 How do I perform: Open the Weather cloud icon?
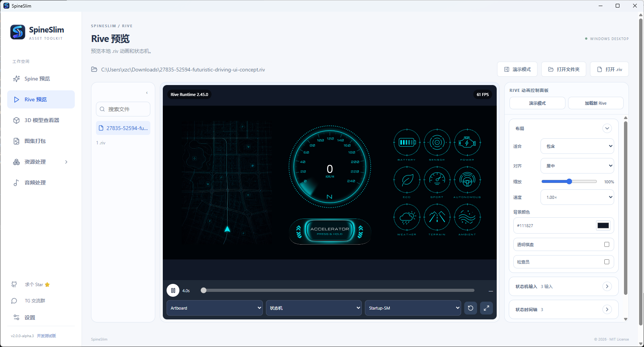pyautogui.click(x=407, y=217)
